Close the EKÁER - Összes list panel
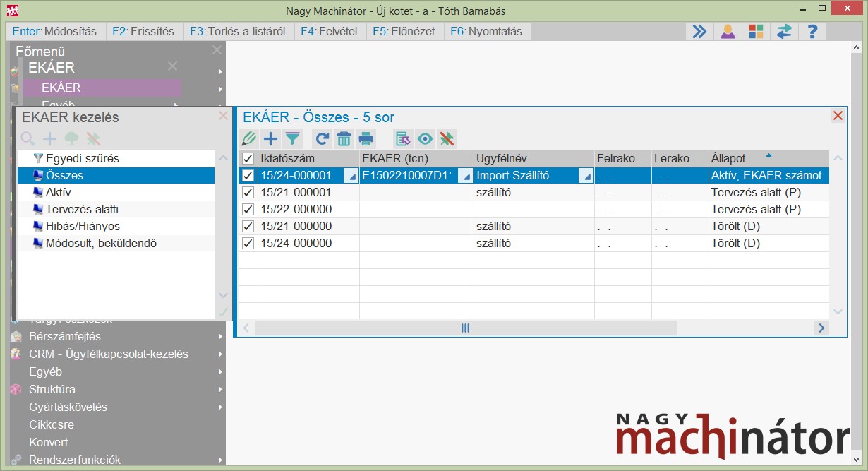Image resolution: width=868 pixels, height=471 pixels. (x=838, y=116)
